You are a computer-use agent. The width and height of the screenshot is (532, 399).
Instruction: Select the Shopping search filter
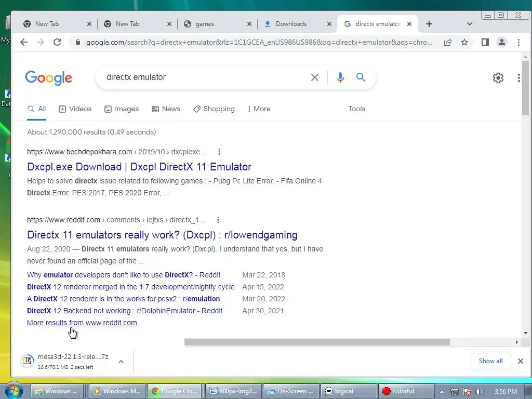point(214,109)
